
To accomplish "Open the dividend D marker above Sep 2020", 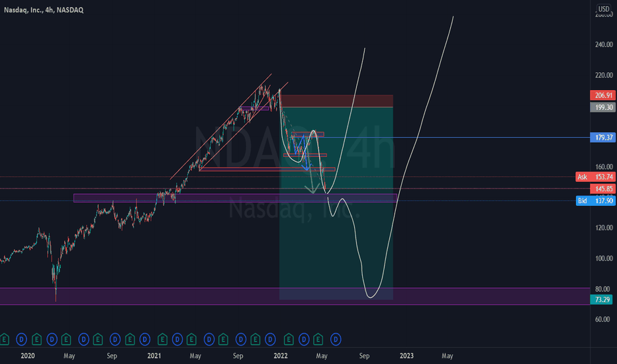I will (115, 340).
